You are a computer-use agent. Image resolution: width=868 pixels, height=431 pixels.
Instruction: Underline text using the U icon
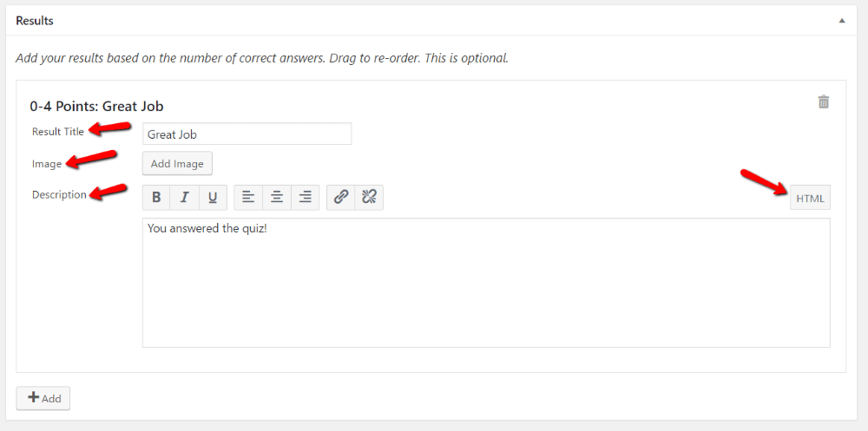pos(213,198)
